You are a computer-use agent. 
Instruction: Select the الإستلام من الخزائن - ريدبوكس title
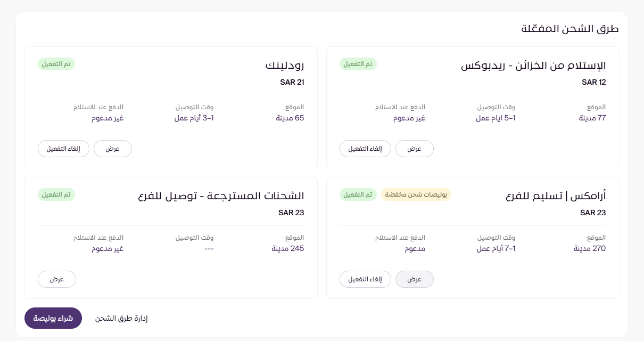[533, 66]
